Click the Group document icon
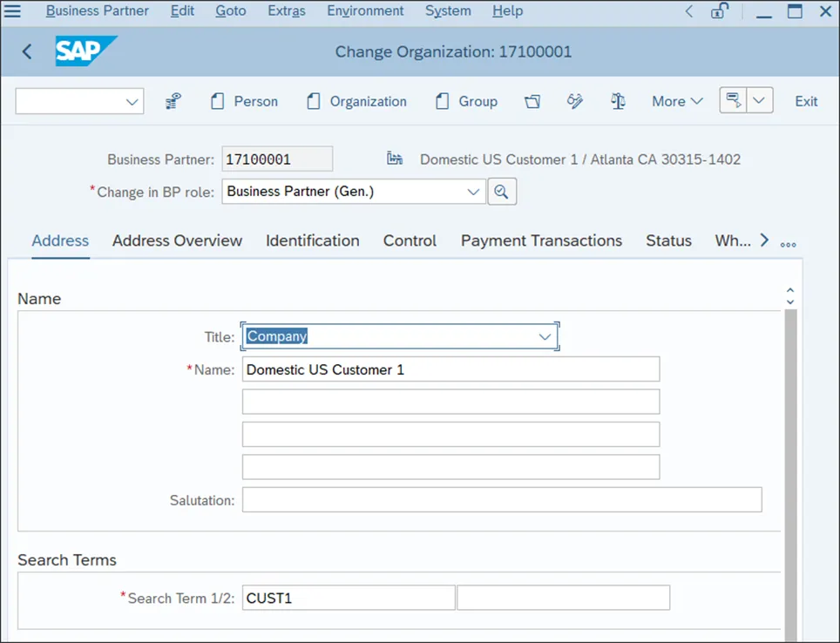The height and width of the screenshot is (643, 840). 442,101
